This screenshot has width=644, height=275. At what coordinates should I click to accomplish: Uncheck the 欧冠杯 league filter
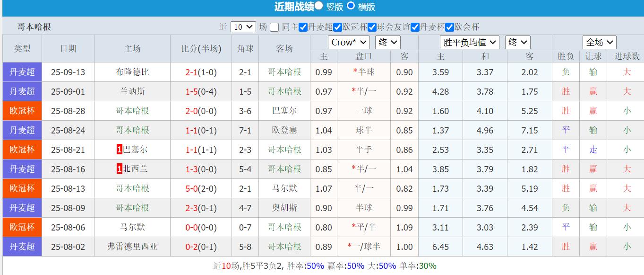(337, 27)
